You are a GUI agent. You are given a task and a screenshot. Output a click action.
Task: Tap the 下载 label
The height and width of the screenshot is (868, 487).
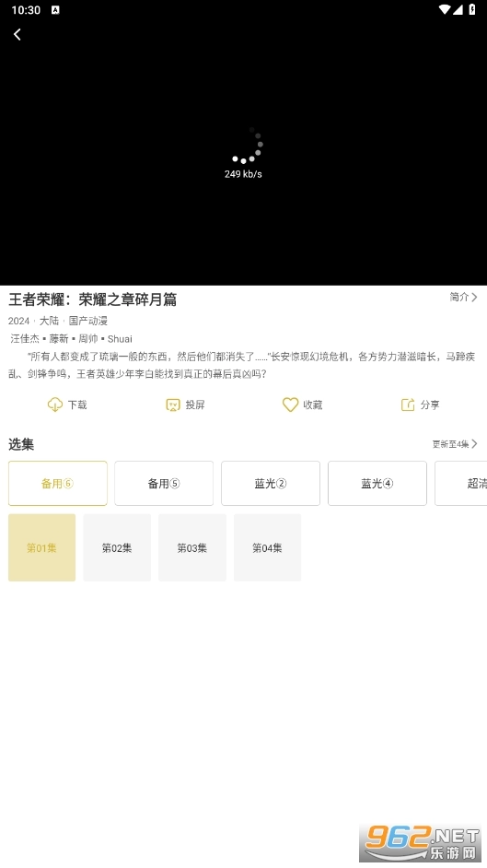[x=77, y=405]
